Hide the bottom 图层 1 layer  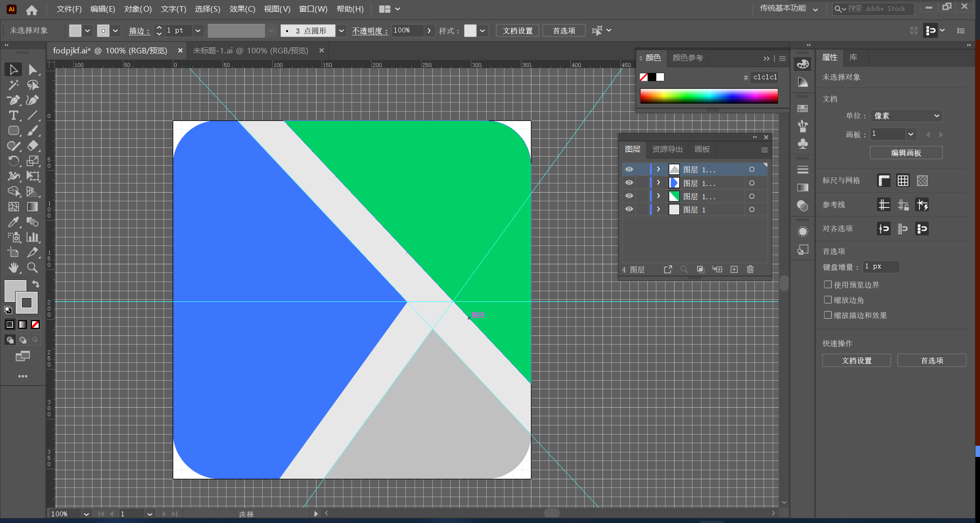pos(629,209)
